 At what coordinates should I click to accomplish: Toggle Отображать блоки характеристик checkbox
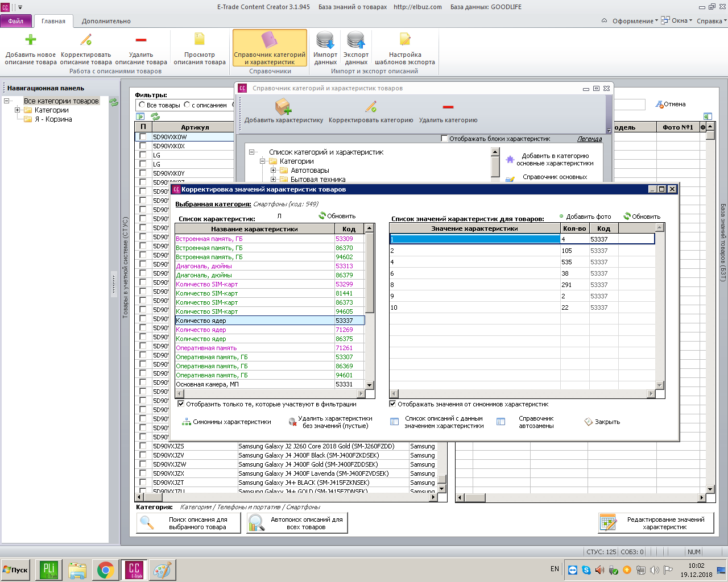pos(445,139)
